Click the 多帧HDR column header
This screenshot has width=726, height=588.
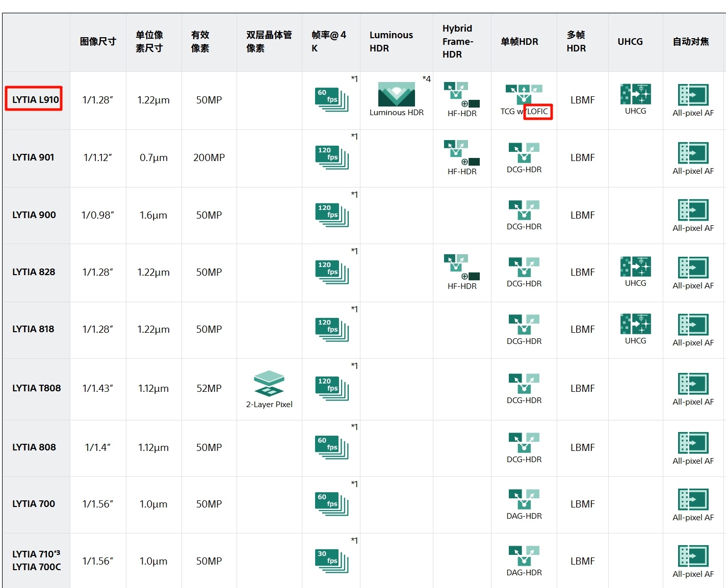(576, 42)
